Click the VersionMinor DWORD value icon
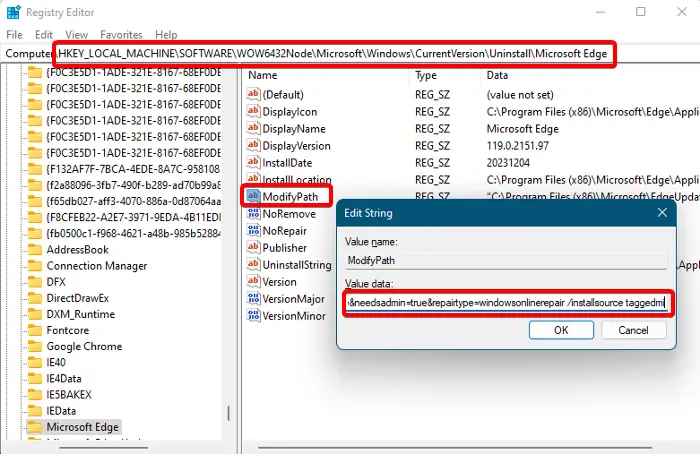The width and height of the screenshot is (700, 454). [x=253, y=316]
